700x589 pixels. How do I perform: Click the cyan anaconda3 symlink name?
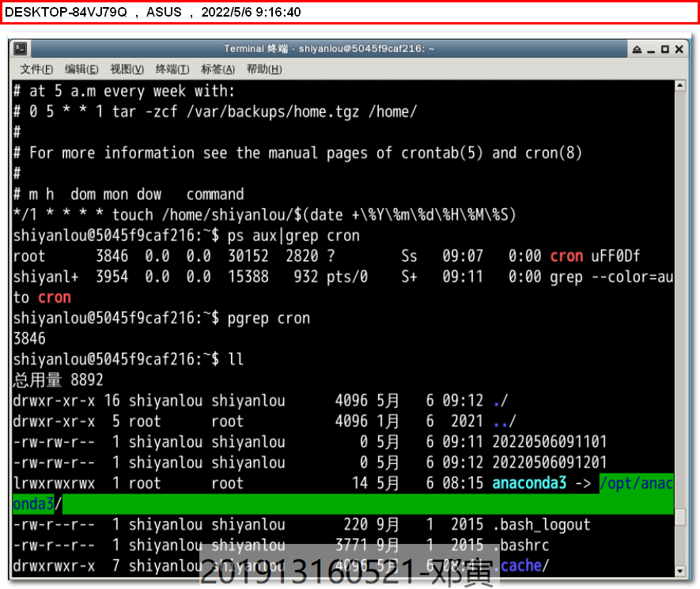tap(529, 483)
